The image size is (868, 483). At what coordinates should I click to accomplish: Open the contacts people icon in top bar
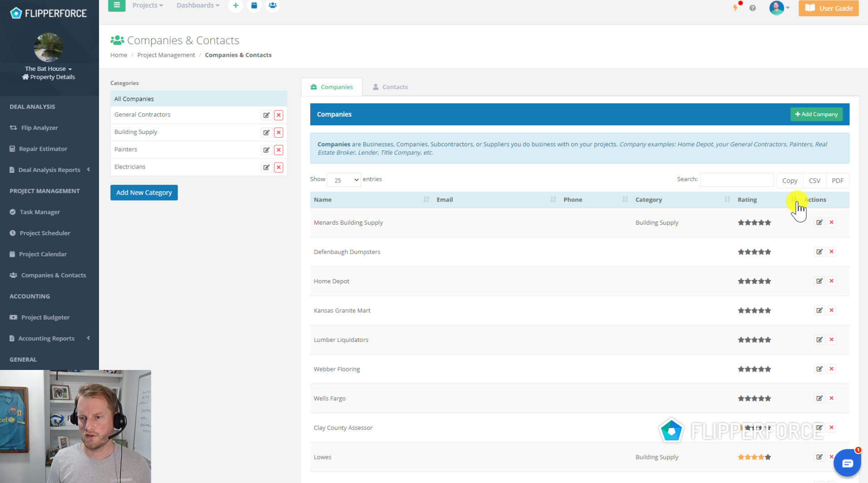click(273, 5)
